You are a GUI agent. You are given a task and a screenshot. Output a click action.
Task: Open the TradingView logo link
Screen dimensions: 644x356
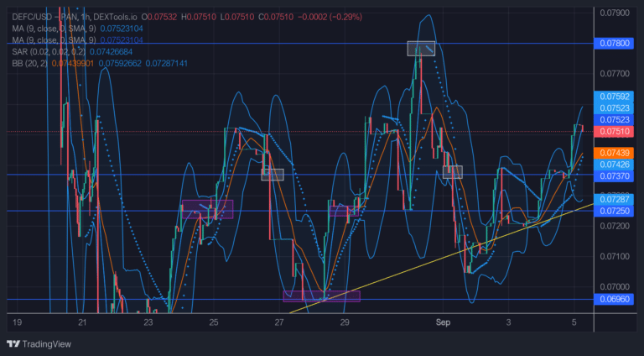point(39,344)
